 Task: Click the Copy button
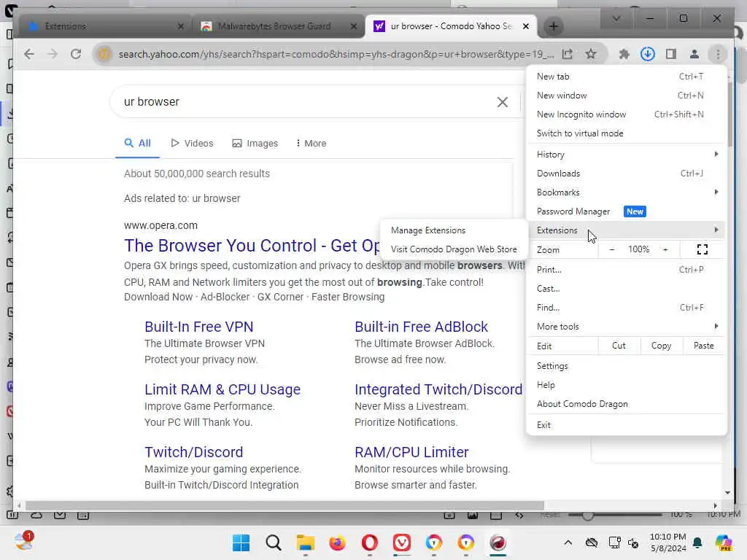click(x=661, y=346)
